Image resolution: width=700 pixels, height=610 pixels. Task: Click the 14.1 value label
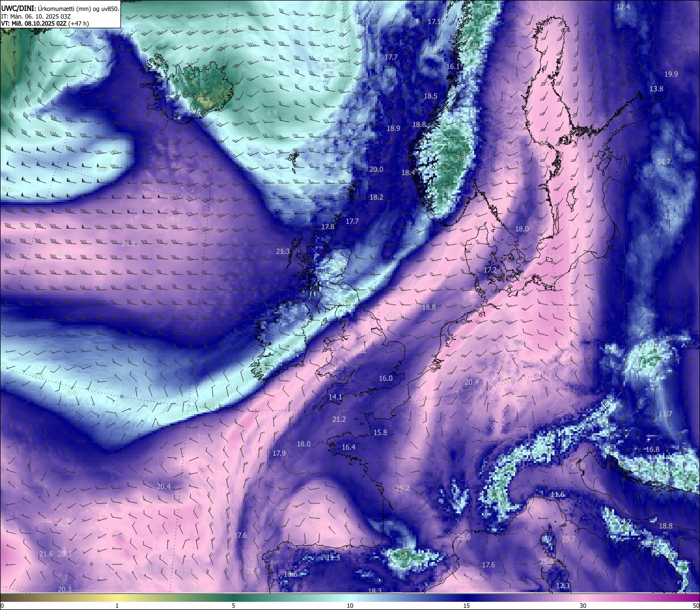335,397
